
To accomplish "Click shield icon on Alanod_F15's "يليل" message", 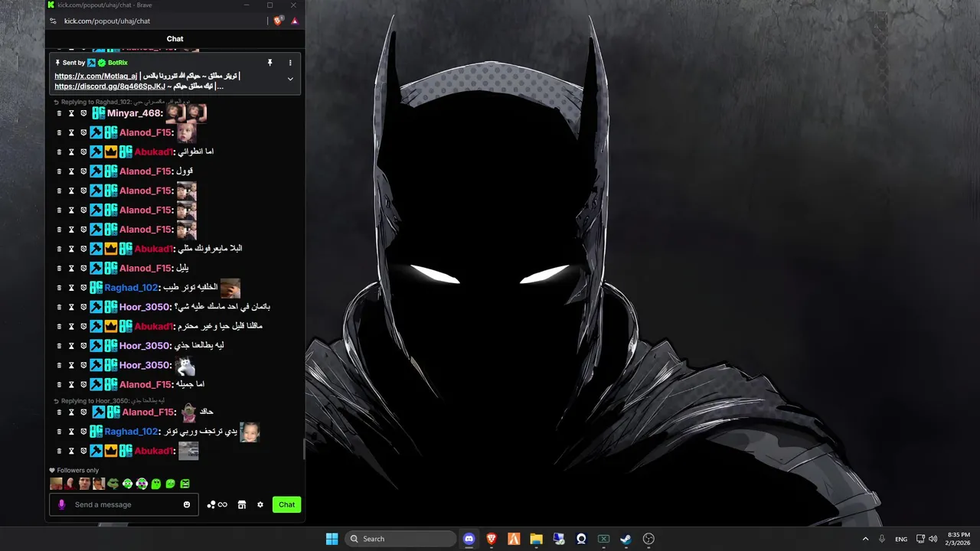I will 83,269.
